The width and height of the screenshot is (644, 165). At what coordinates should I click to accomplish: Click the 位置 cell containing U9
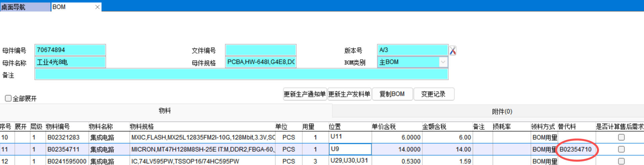pos(350,149)
